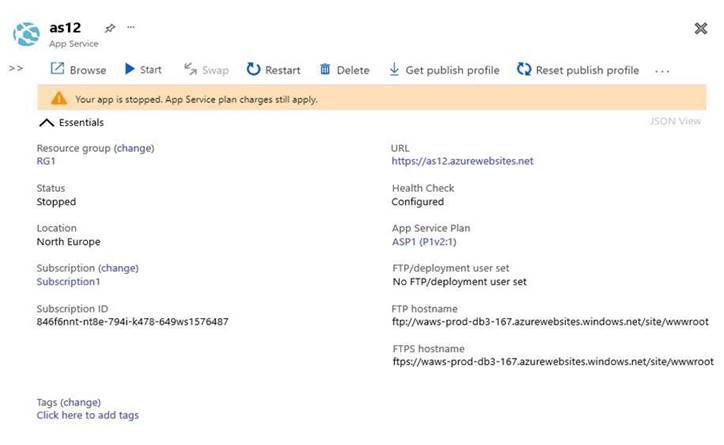Open the toolbar overflow ellipsis menu
The image size is (724, 445).
click(661, 71)
